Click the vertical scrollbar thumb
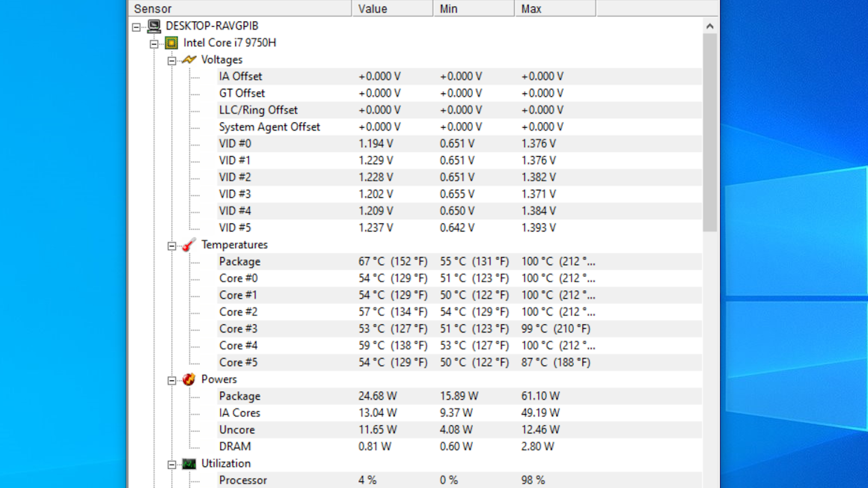Image resolution: width=868 pixels, height=488 pixels. 710,132
